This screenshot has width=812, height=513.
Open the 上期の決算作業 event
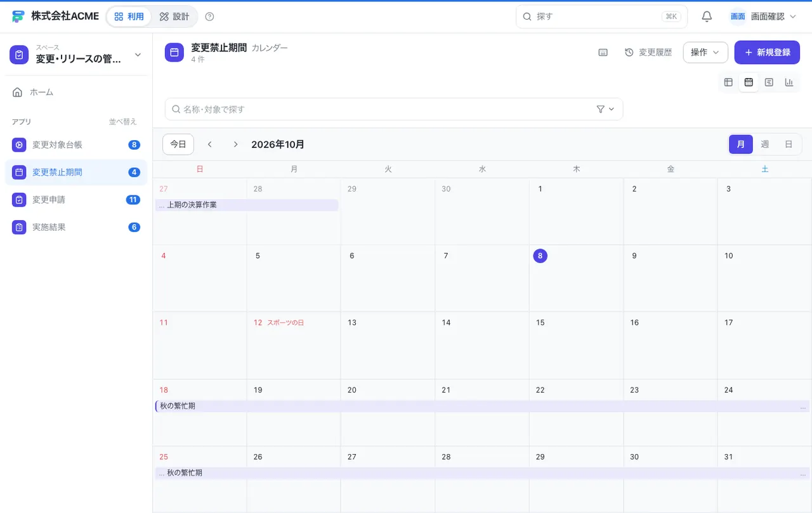[x=247, y=205]
